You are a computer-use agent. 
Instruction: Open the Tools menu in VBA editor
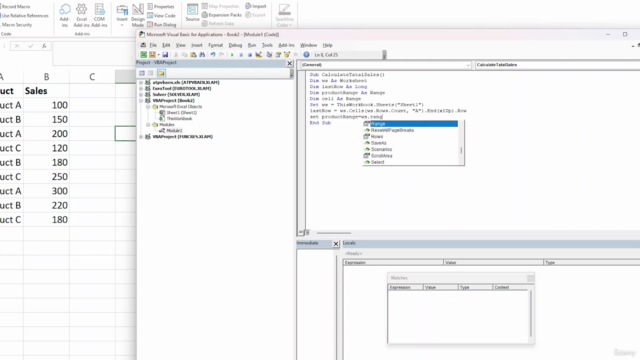tap(267, 45)
